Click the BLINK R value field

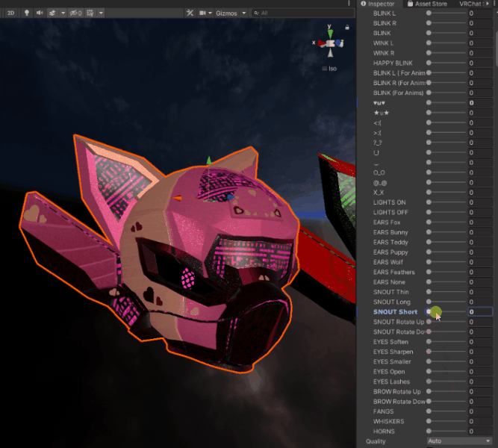coord(480,23)
